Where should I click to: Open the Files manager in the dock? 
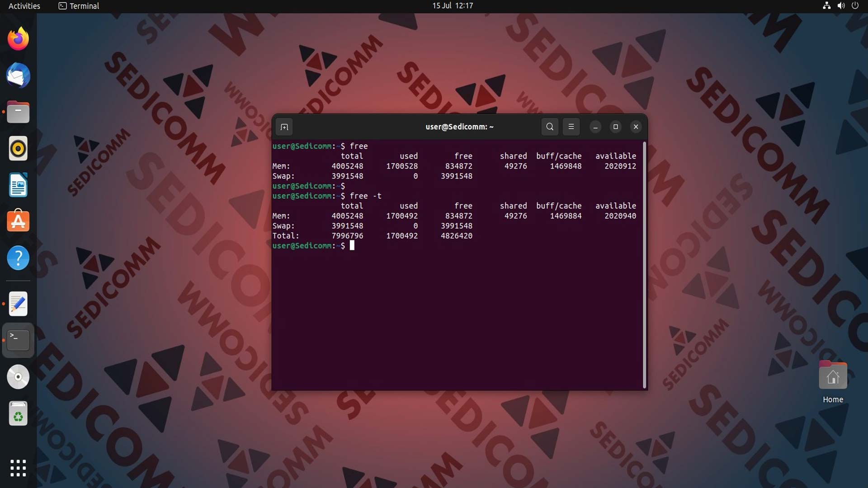[18, 112]
